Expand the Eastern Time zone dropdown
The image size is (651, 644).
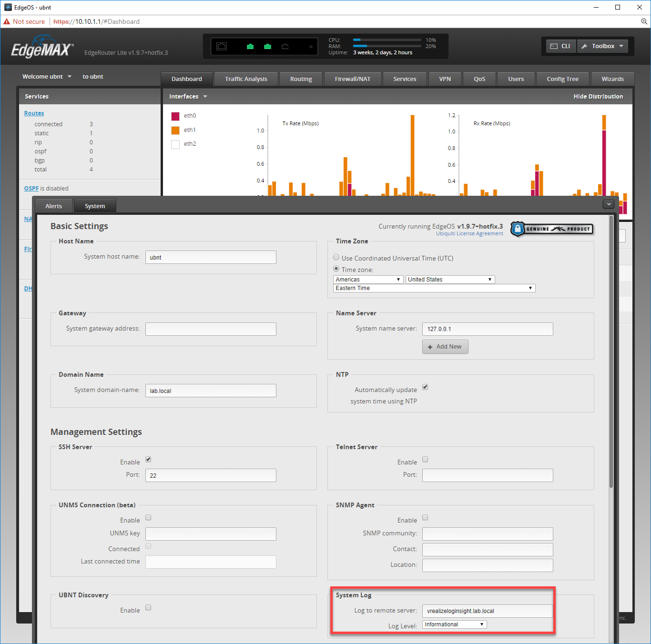point(434,288)
